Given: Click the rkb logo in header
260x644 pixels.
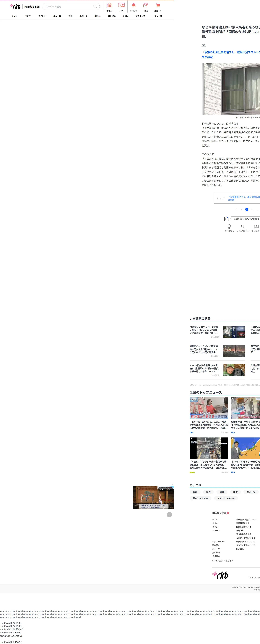Looking at the screenshot, I should tap(15, 7).
